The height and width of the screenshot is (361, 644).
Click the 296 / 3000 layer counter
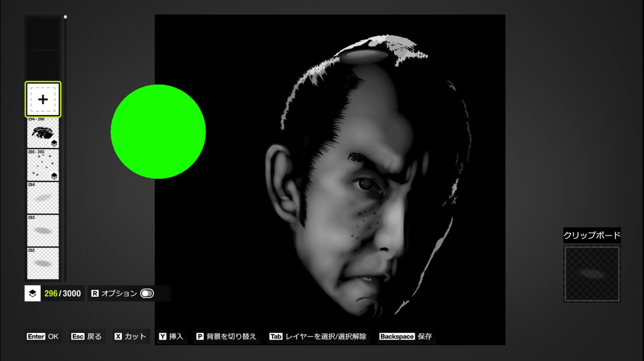pyautogui.click(x=63, y=293)
